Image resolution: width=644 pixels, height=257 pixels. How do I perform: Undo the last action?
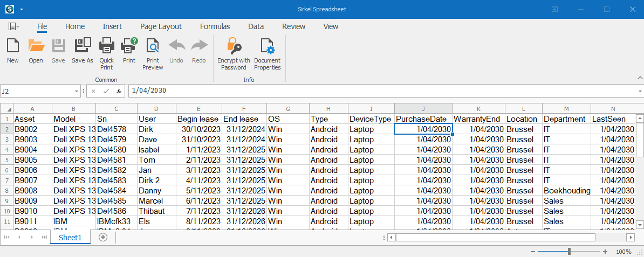176,51
